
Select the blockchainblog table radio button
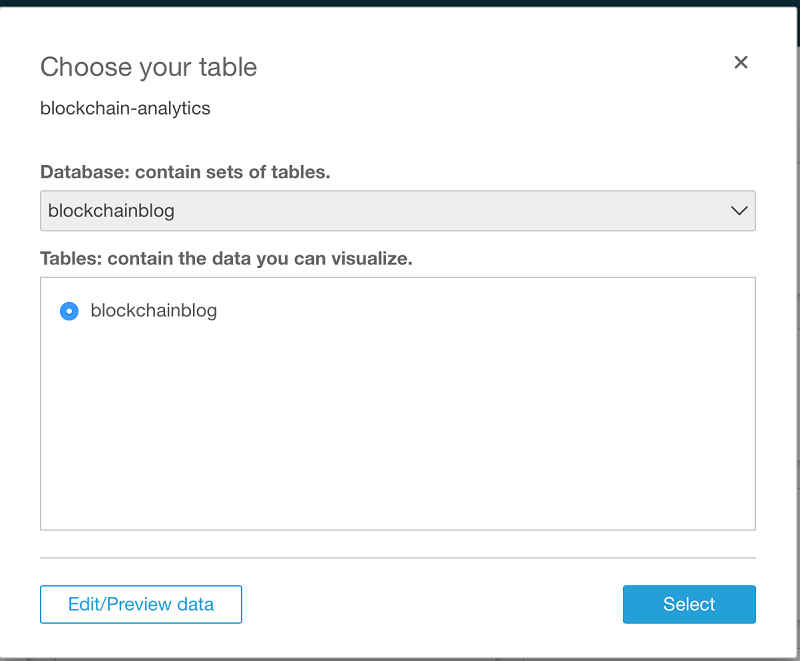coord(69,311)
